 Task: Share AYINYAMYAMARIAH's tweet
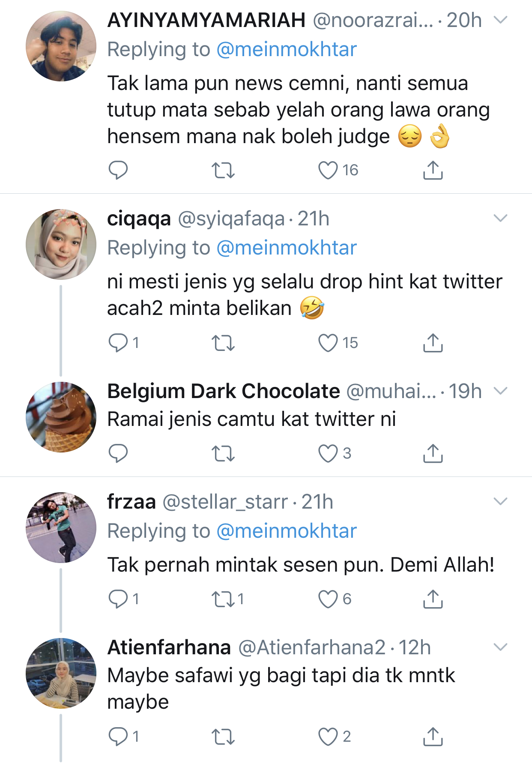pos(433,170)
